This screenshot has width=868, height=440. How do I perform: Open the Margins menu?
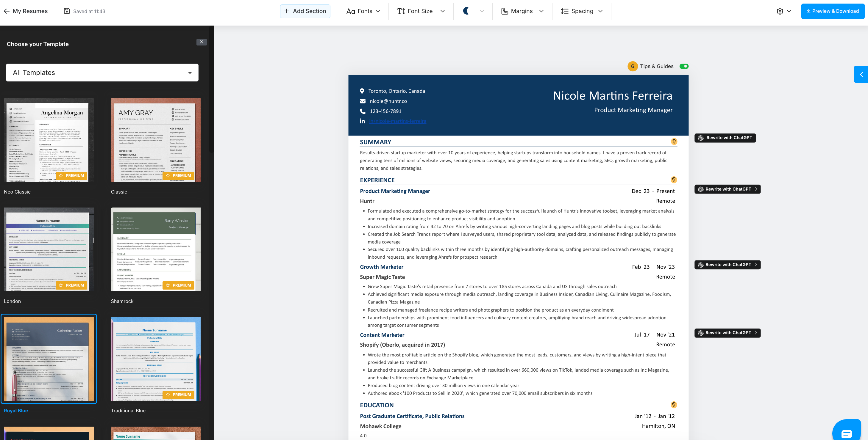pyautogui.click(x=522, y=11)
